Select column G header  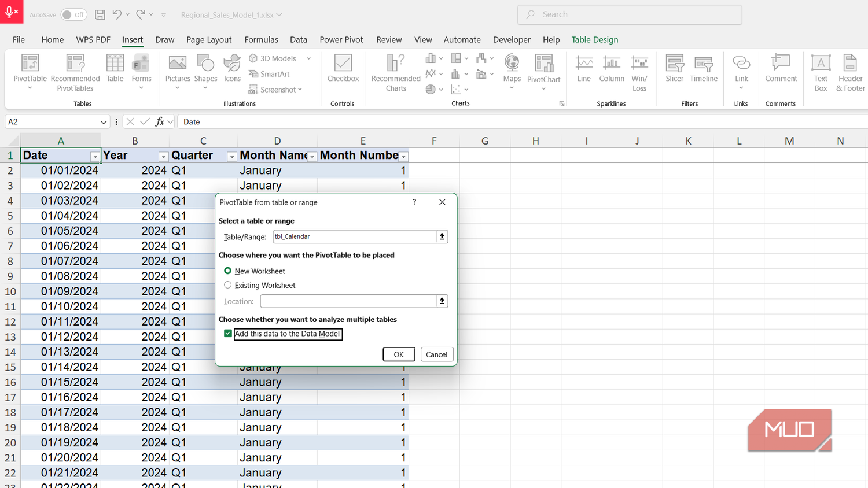pyautogui.click(x=485, y=141)
